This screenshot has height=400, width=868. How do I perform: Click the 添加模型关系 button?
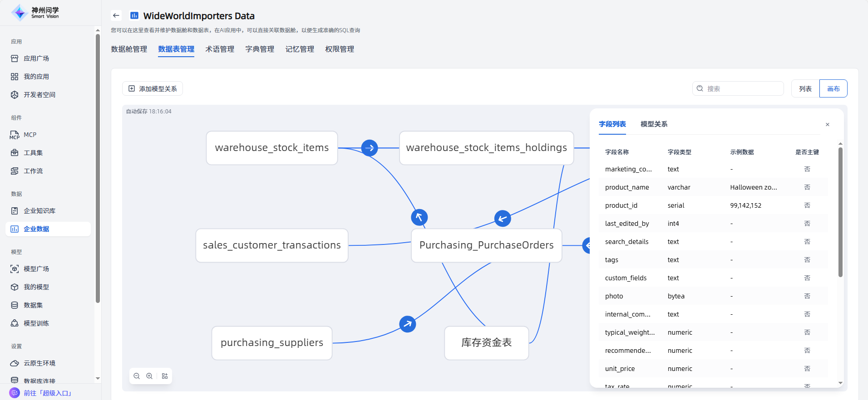pos(153,88)
